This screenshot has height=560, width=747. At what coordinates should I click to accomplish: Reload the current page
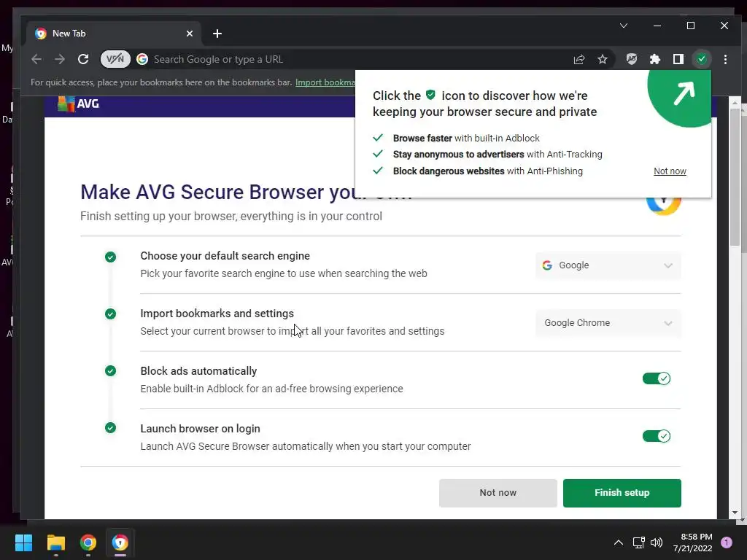pyautogui.click(x=83, y=59)
